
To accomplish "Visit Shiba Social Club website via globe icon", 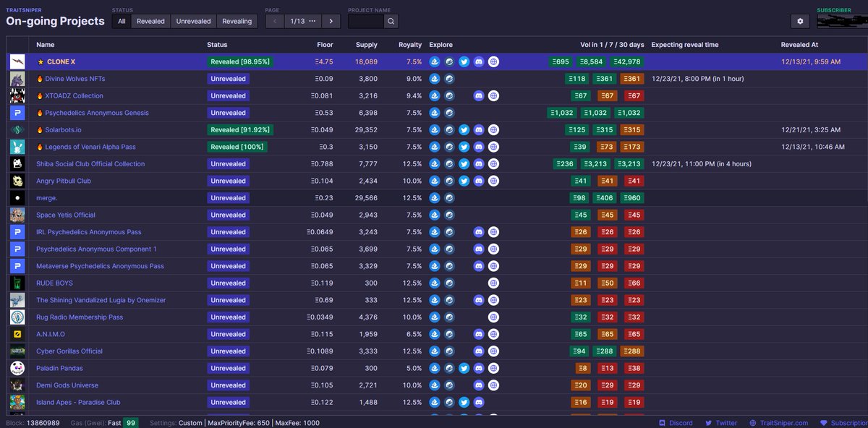I will click(x=493, y=163).
